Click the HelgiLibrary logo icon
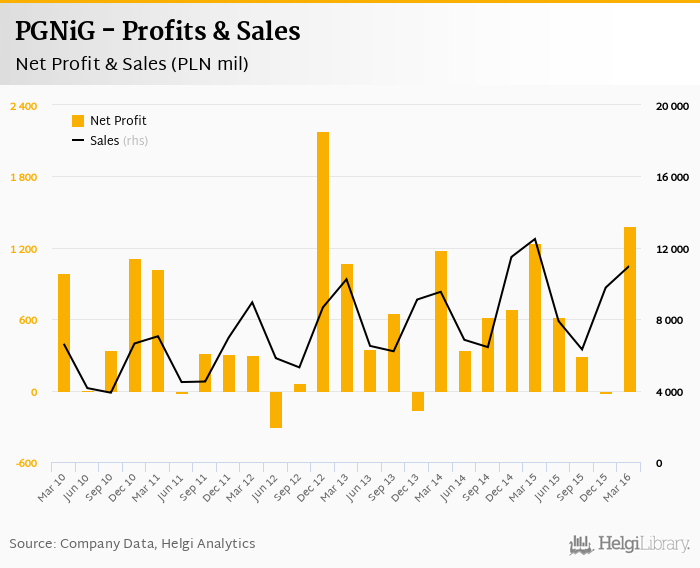This screenshot has width=700, height=568. 582,545
